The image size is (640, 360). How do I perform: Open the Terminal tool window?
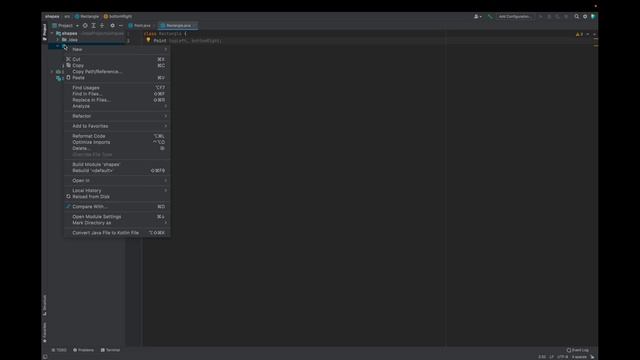click(x=110, y=350)
